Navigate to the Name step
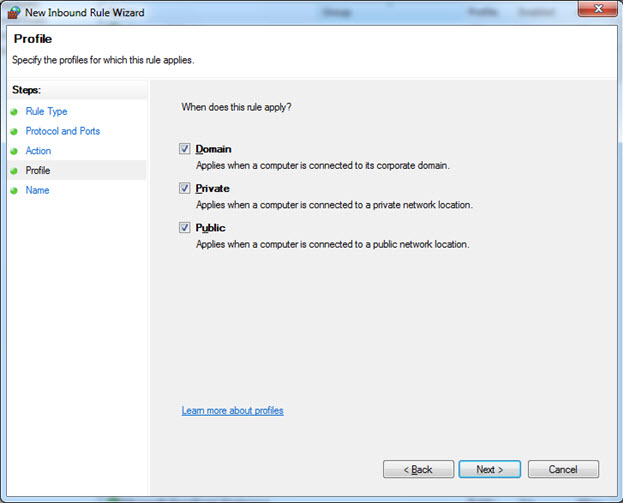The image size is (623, 503). (x=37, y=190)
